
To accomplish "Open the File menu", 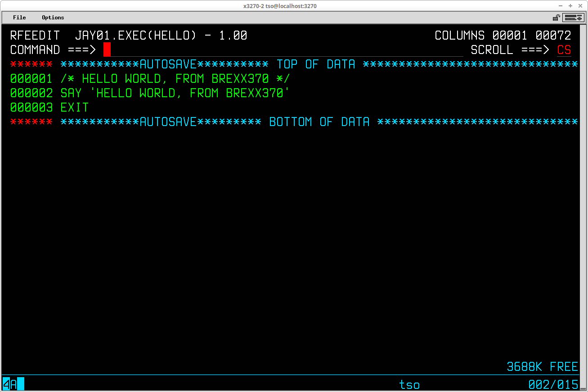I will [19, 18].
